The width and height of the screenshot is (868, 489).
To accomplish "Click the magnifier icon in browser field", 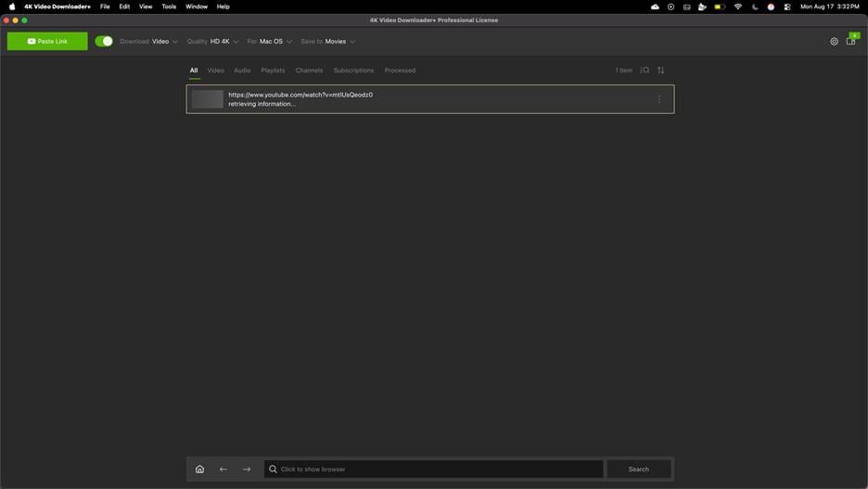I will coord(273,470).
